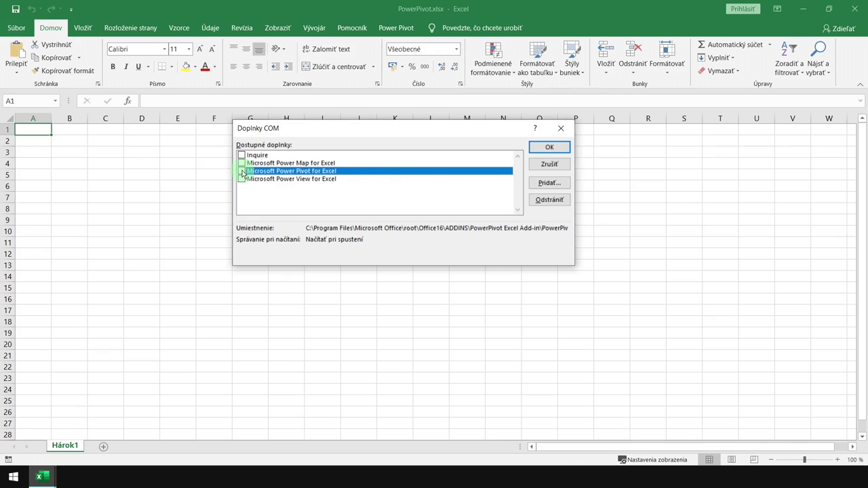The height and width of the screenshot is (488, 868).
Task: Click the borders icon in font group
Action: point(161,66)
